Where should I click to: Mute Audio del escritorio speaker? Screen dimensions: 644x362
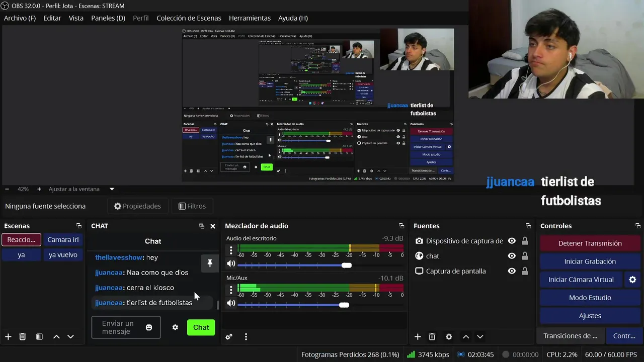[x=231, y=264]
